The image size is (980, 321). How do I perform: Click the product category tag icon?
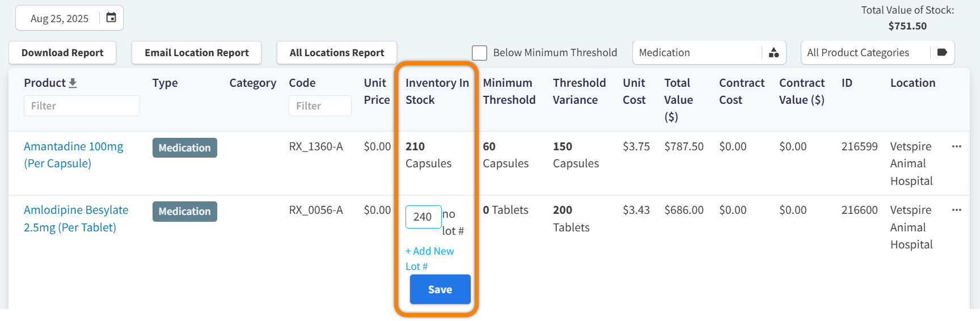tap(942, 53)
